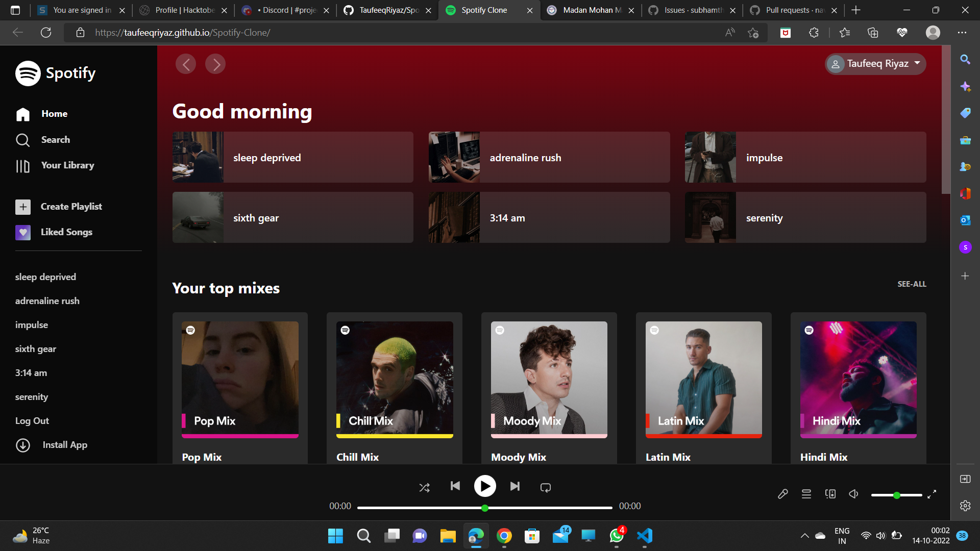
Task: Click the forward navigation chevron
Action: click(215, 64)
